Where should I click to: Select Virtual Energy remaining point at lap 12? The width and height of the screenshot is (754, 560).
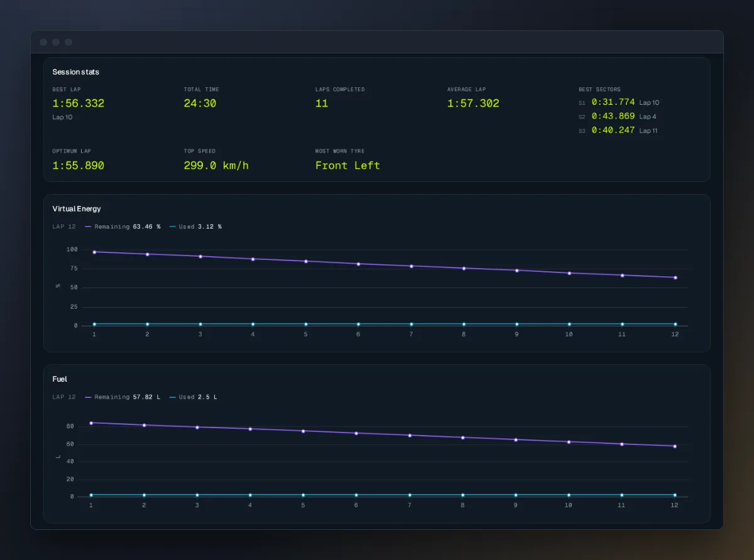click(675, 277)
